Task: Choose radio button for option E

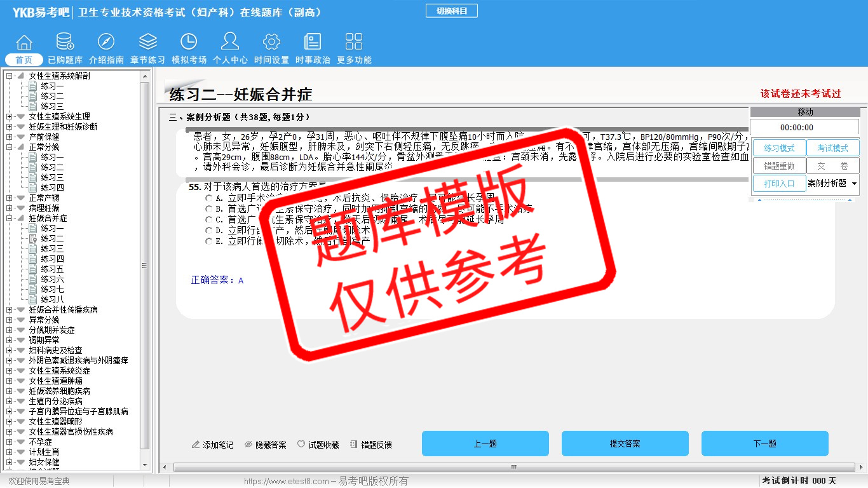Action: [209, 241]
